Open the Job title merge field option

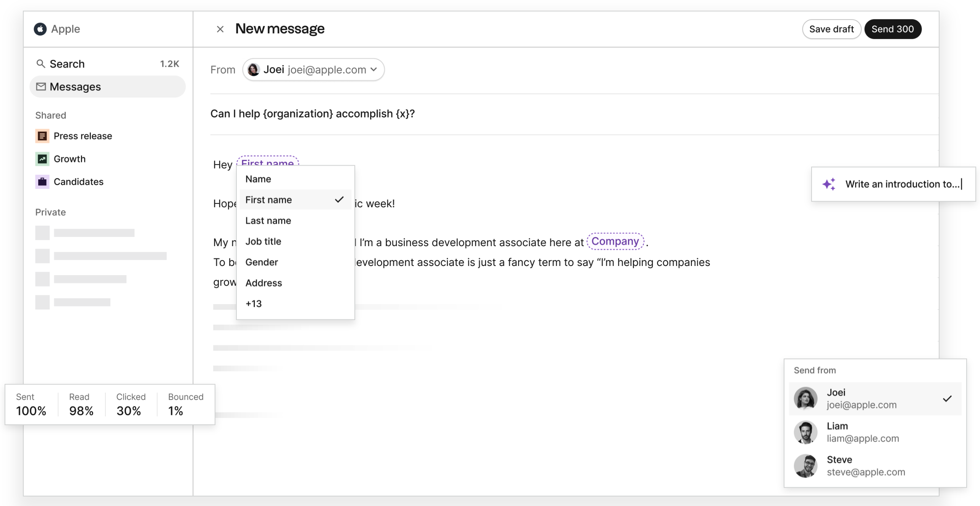point(263,241)
